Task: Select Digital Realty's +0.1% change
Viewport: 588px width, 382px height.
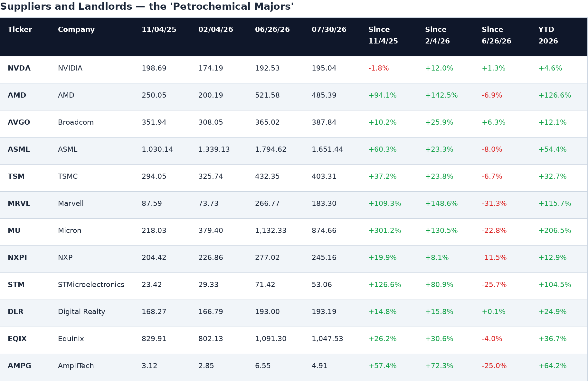Action: pyautogui.click(x=494, y=312)
